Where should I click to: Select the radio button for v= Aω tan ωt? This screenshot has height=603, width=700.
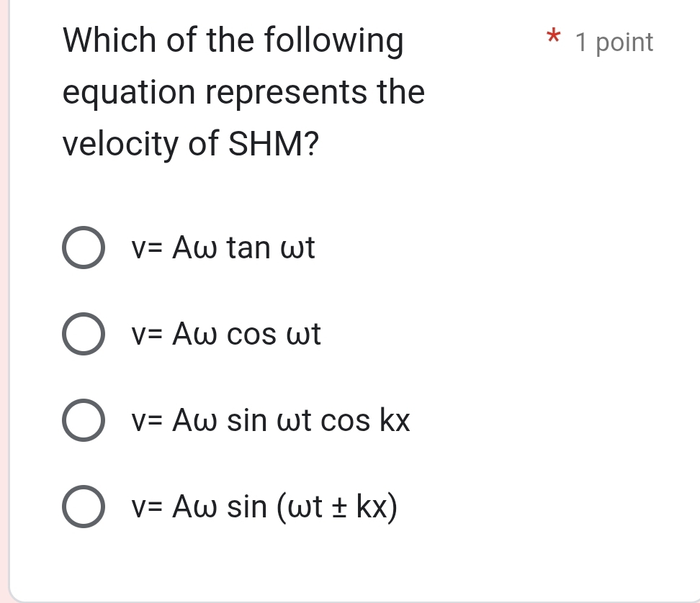(84, 248)
